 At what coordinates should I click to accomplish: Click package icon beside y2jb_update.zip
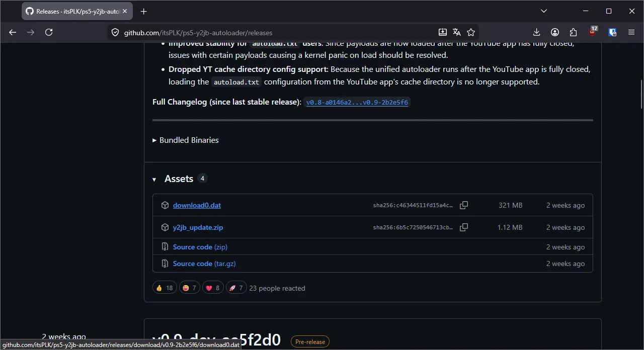click(165, 227)
